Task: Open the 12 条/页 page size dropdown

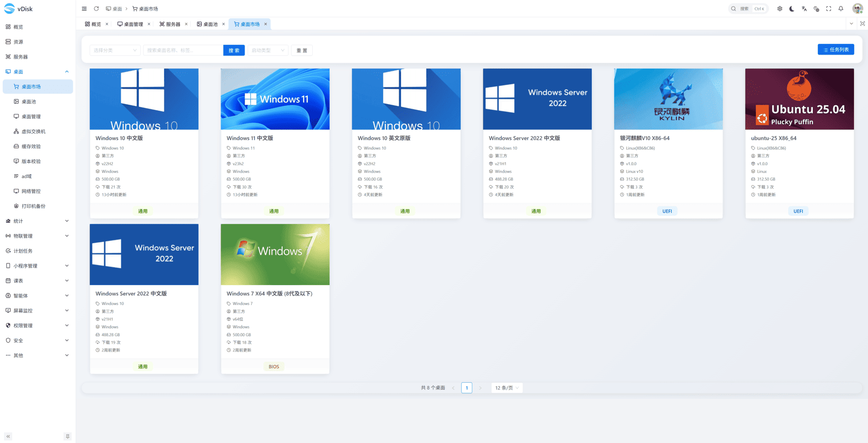Action: click(507, 388)
